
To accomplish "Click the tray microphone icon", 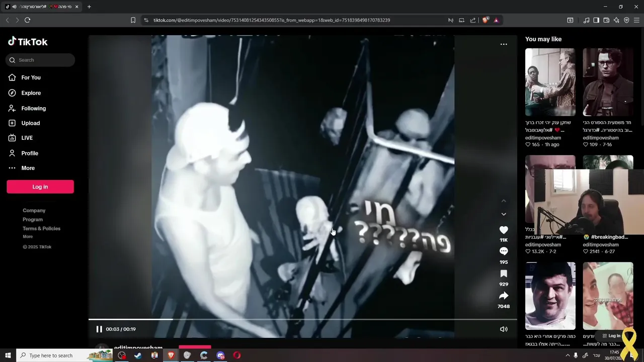I will point(576,355).
